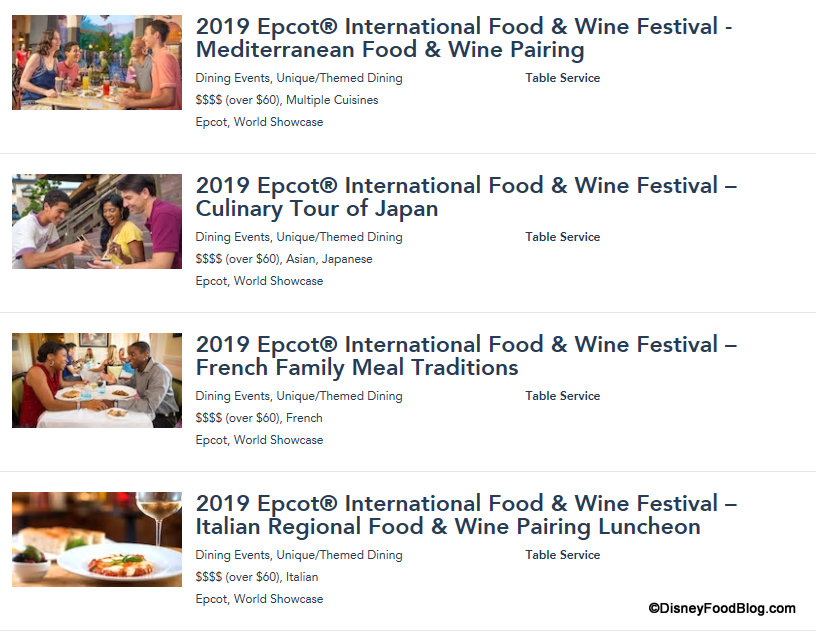Image resolution: width=816 pixels, height=633 pixels.
Task: Open Mediterranean Food & Wine Pairing title link
Action: coord(463,38)
